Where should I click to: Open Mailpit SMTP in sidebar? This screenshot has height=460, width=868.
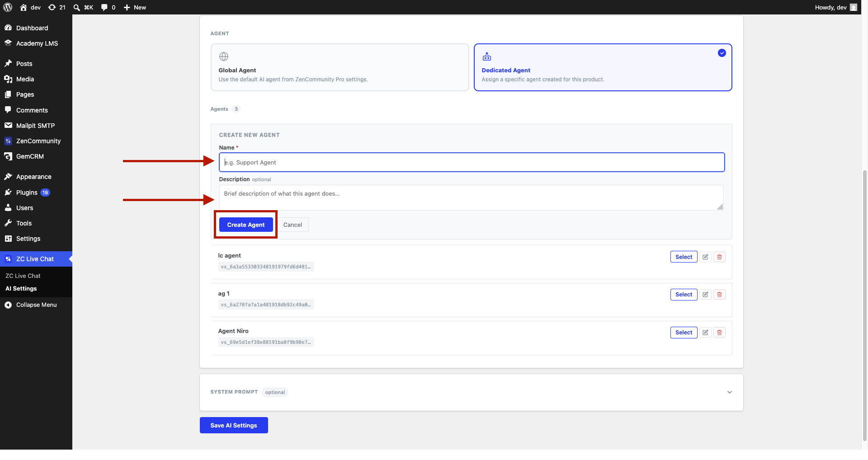point(36,126)
